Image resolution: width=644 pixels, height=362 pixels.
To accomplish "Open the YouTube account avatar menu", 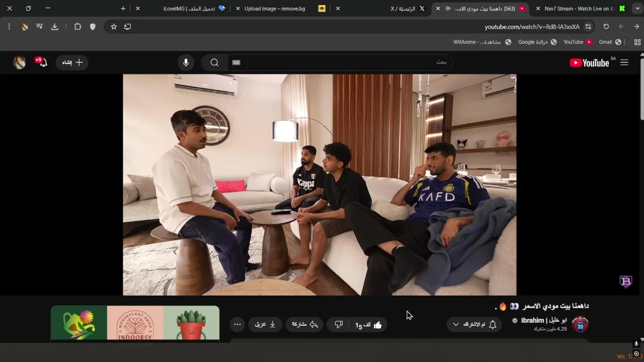I will coord(20,62).
